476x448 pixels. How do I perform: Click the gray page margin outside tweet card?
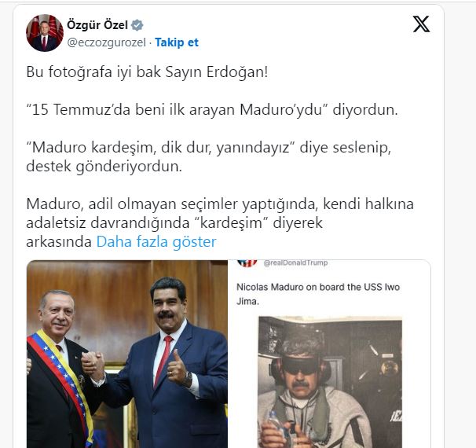460,213
